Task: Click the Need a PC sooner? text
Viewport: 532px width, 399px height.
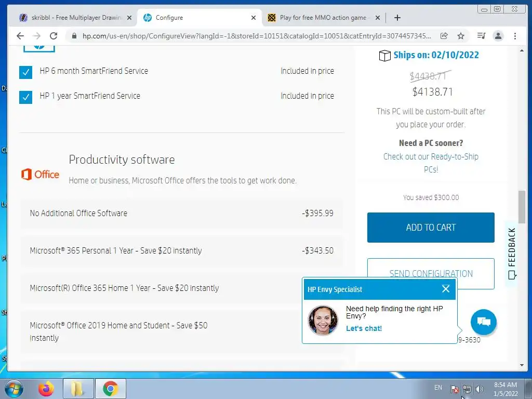Action: pos(431,143)
